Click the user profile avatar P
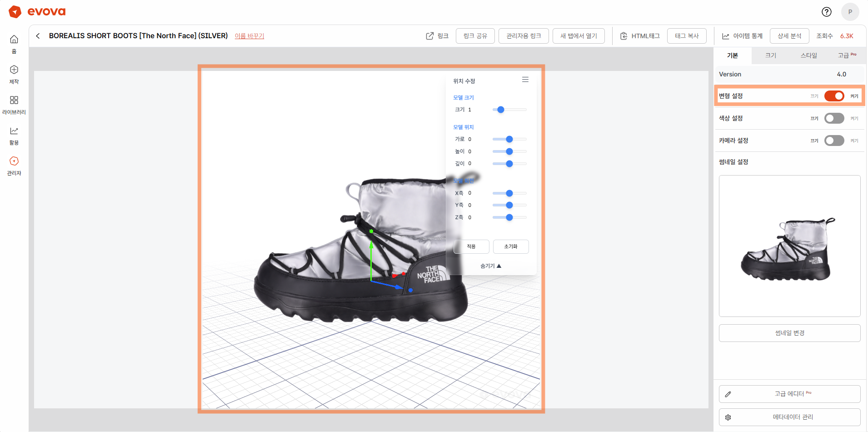The width and height of the screenshot is (868, 432). (x=850, y=12)
